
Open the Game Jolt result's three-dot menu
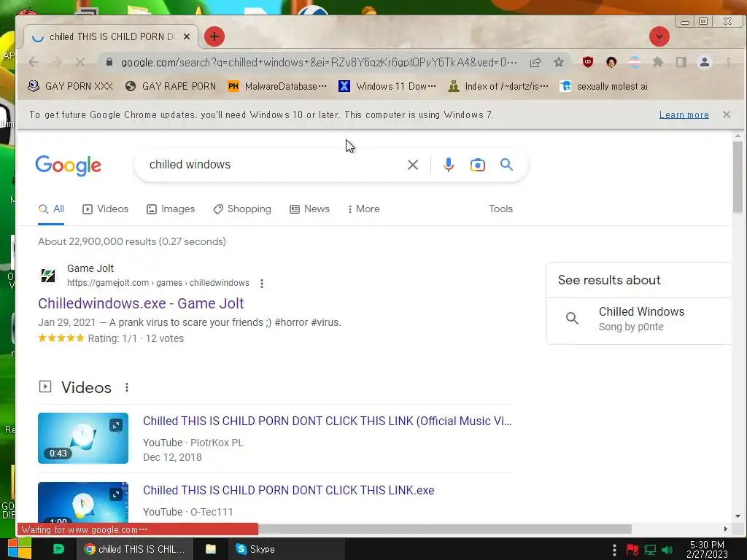point(262,284)
